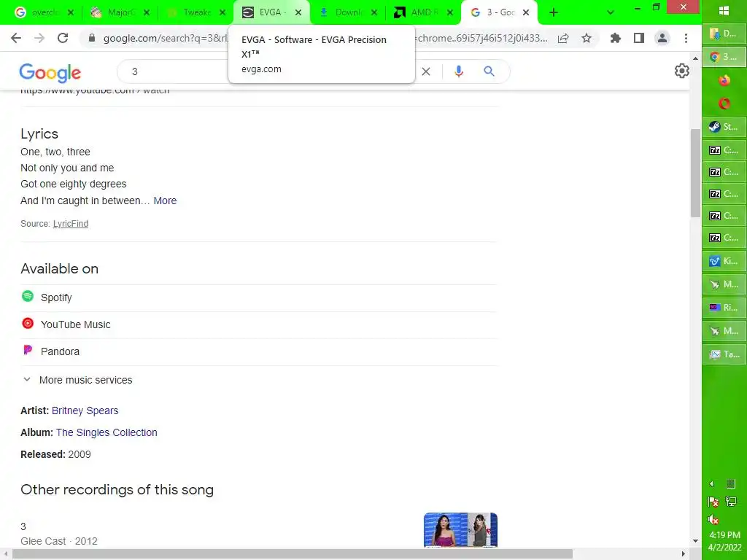This screenshot has height=560, width=747.
Task: Open The Singles Collection album link
Action: click(x=107, y=432)
